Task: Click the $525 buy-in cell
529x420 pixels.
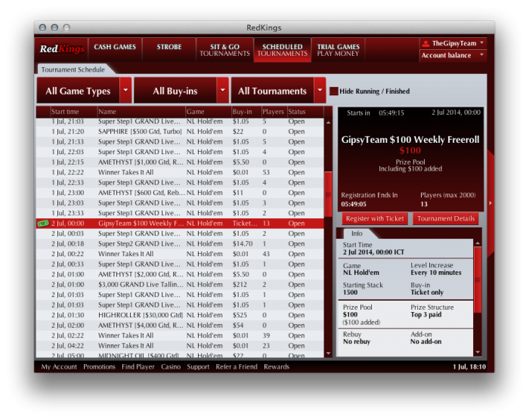Action: [240, 315]
